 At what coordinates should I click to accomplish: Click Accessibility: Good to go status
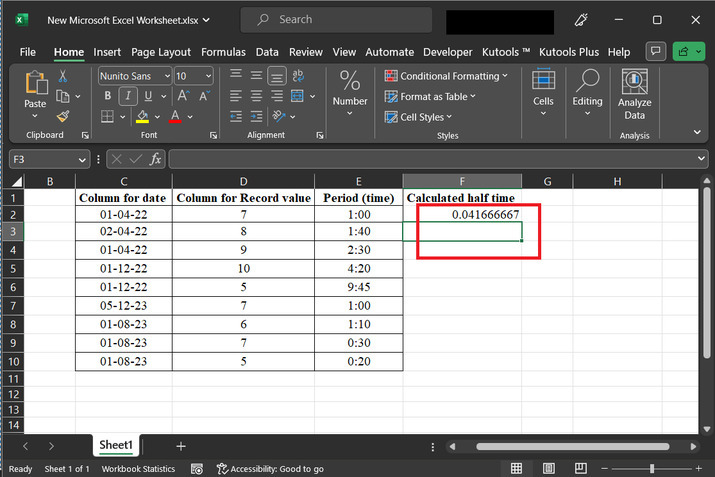269,468
